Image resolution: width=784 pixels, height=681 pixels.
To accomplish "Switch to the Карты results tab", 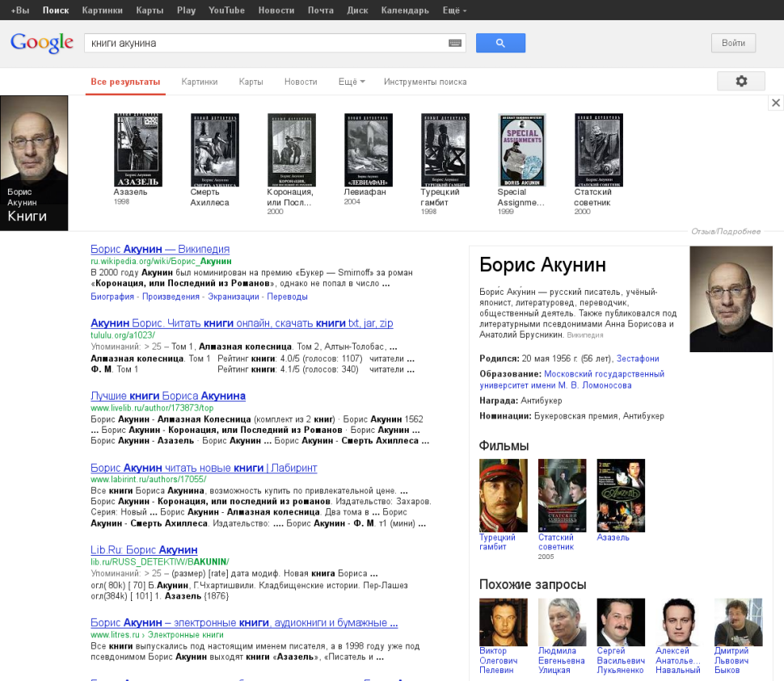I will pyautogui.click(x=251, y=82).
